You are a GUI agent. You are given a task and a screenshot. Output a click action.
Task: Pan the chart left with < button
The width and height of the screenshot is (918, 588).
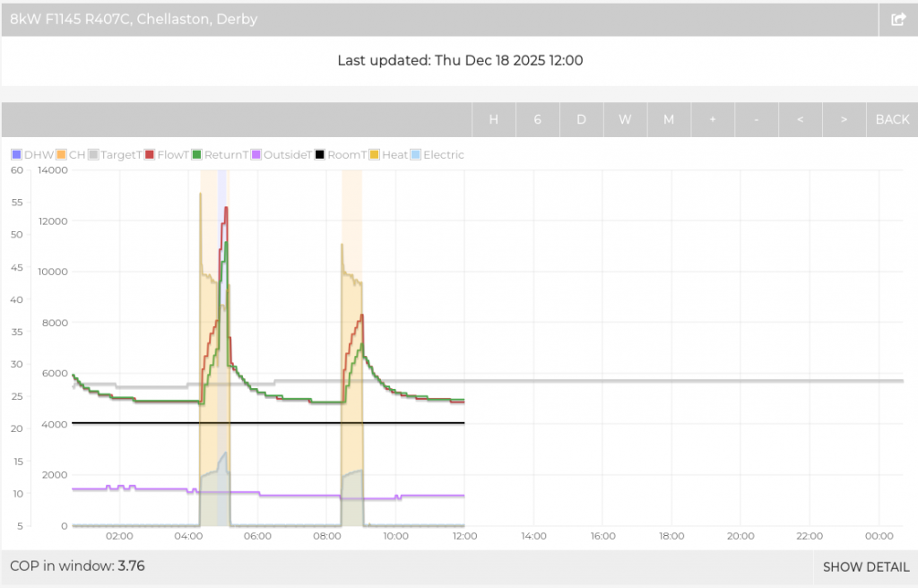pyautogui.click(x=801, y=119)
